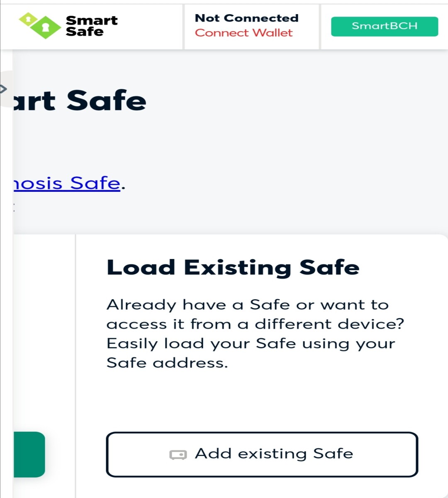Click Connect Wallet in red text
Image resolution: width=448 pixels, height=498 pixels.
click(x=243, y=33)
